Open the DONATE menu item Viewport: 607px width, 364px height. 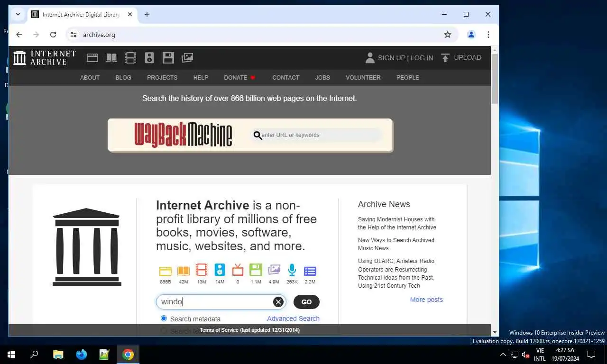pos(239,77)
